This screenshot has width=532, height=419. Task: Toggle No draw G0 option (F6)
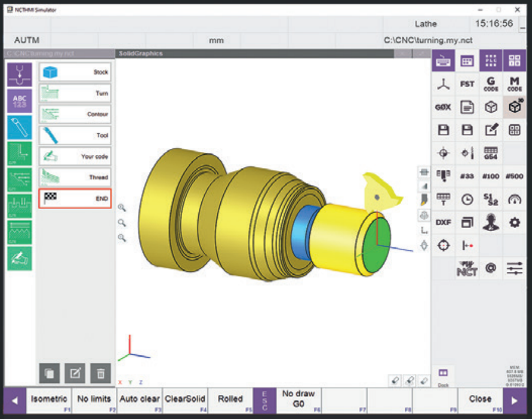298,400
